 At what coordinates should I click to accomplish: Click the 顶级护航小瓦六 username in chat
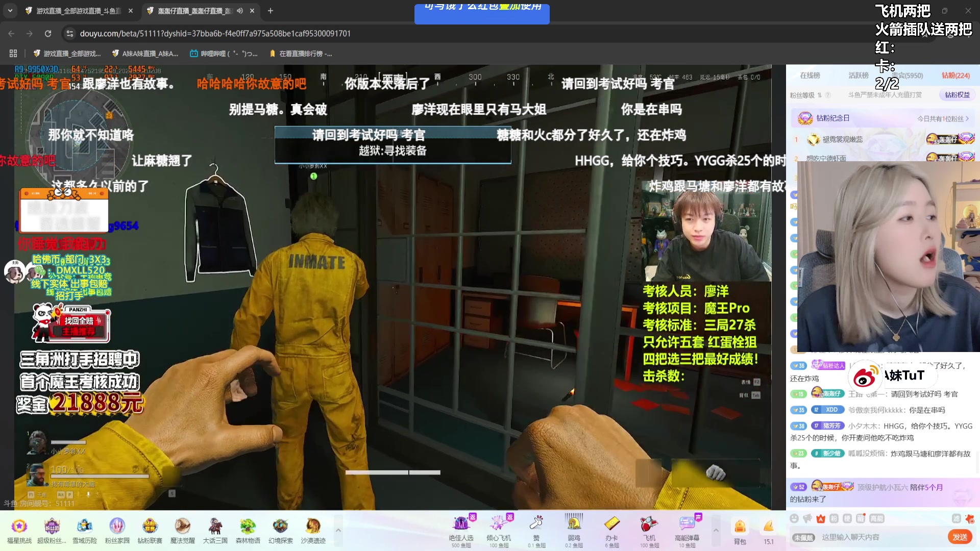(x=883, y=487)
